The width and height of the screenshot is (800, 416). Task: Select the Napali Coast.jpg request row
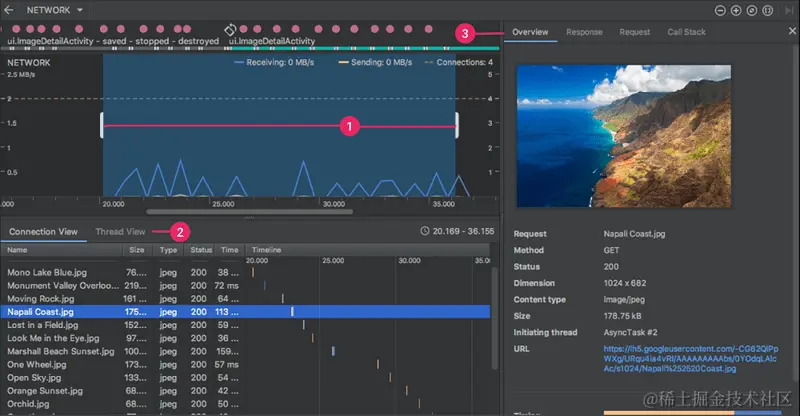click(x=245, y=312)
